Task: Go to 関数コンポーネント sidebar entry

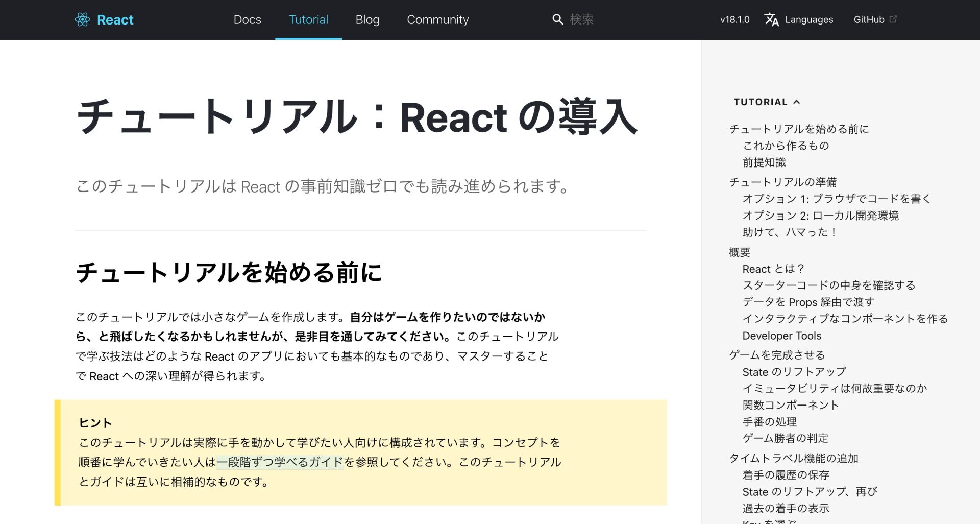Action: [x=791, y=405]
